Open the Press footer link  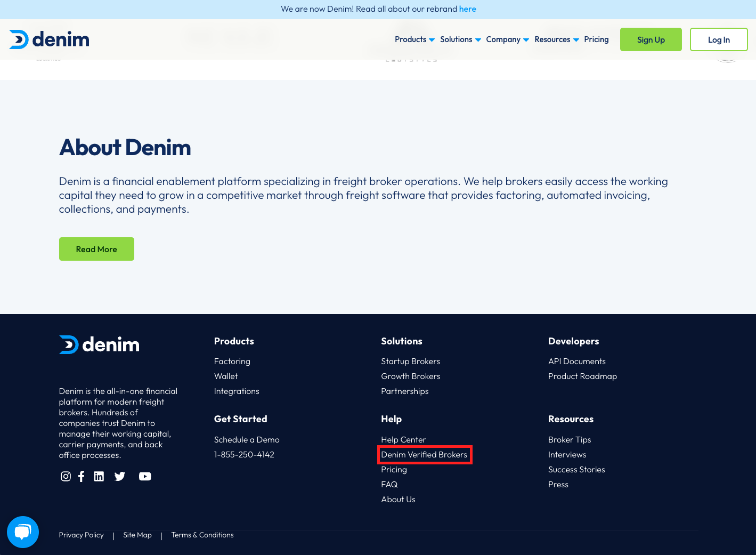[x=558, y=485]
